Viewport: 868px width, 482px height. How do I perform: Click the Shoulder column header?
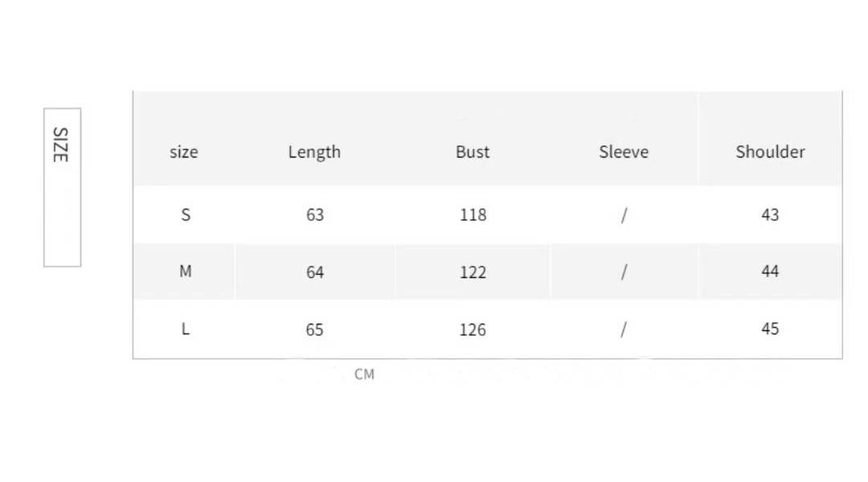click(x=770, y=152)
